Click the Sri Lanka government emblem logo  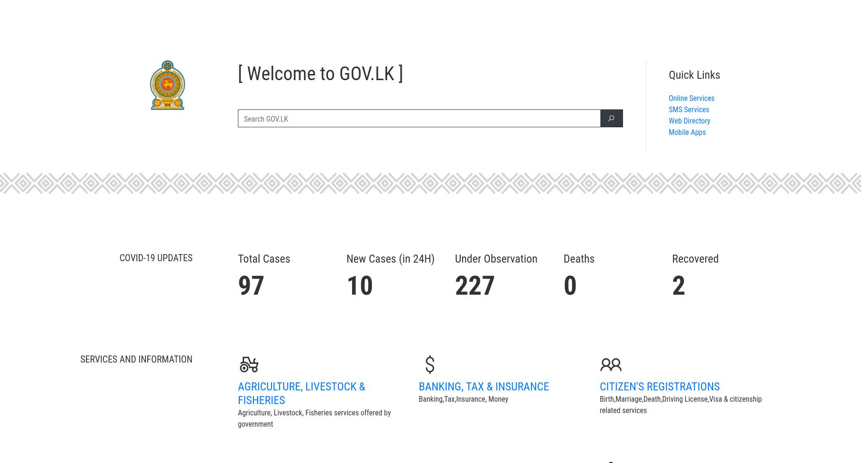coord(167,85)
